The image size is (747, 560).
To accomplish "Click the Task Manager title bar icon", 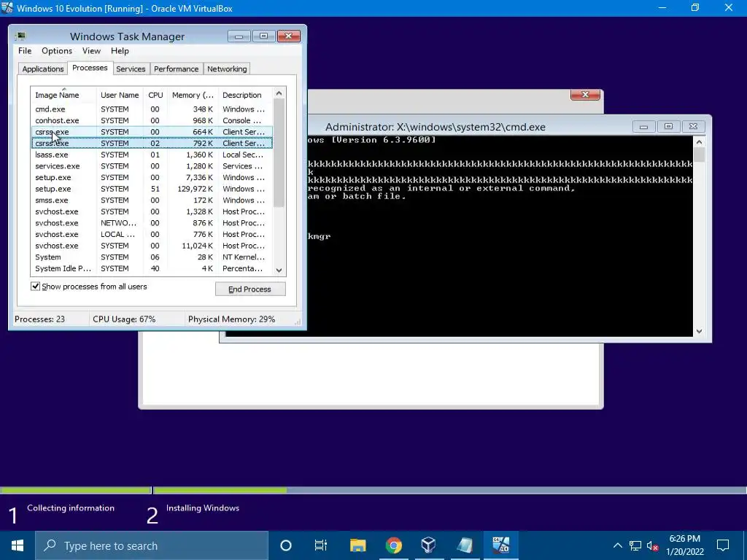I will [x=20, y=36].
